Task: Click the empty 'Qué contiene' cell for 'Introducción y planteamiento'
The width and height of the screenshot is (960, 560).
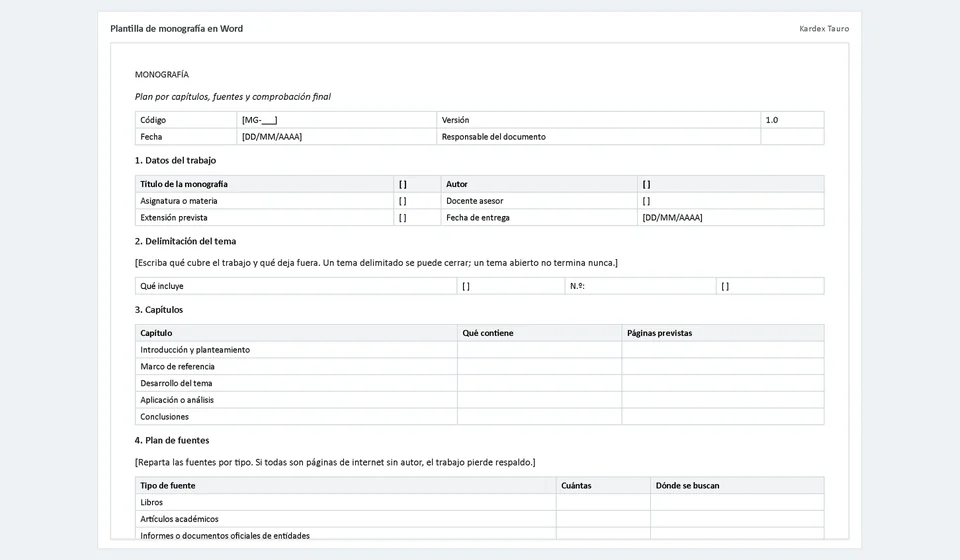Action: pos(539,350)
